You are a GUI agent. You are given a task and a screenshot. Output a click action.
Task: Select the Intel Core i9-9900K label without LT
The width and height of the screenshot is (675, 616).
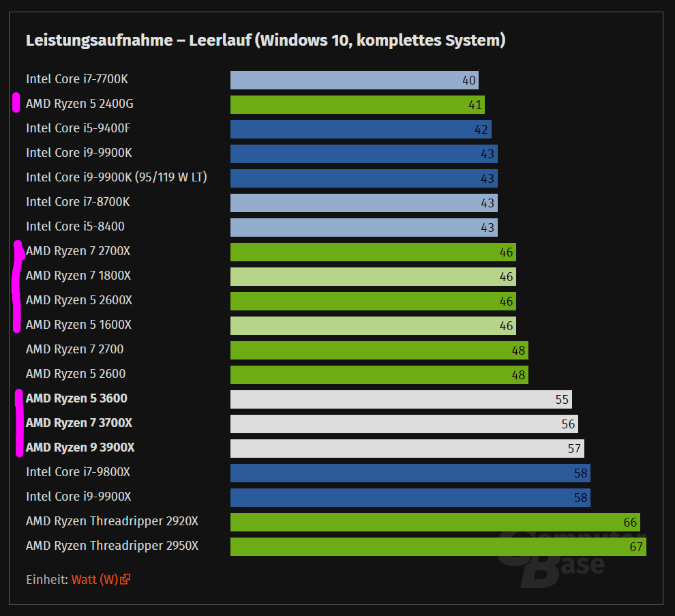pyautogui.click(x=79, y=153)
